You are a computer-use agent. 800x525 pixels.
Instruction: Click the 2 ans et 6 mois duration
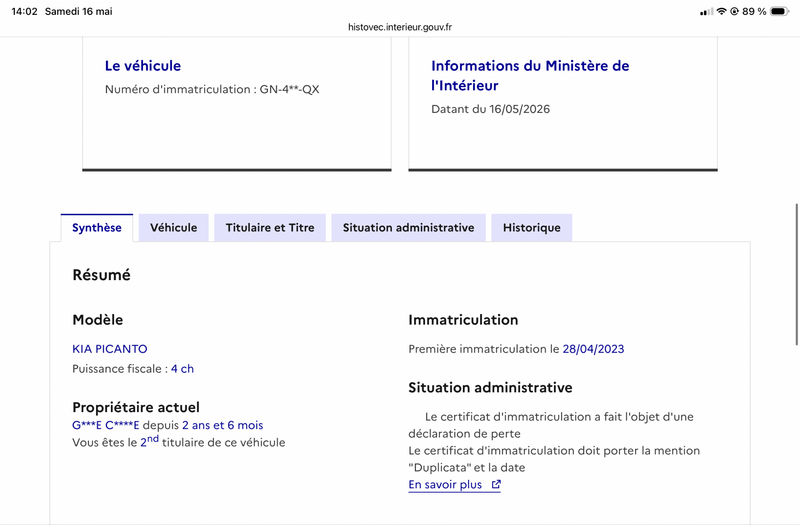click(x=223, y=425)
